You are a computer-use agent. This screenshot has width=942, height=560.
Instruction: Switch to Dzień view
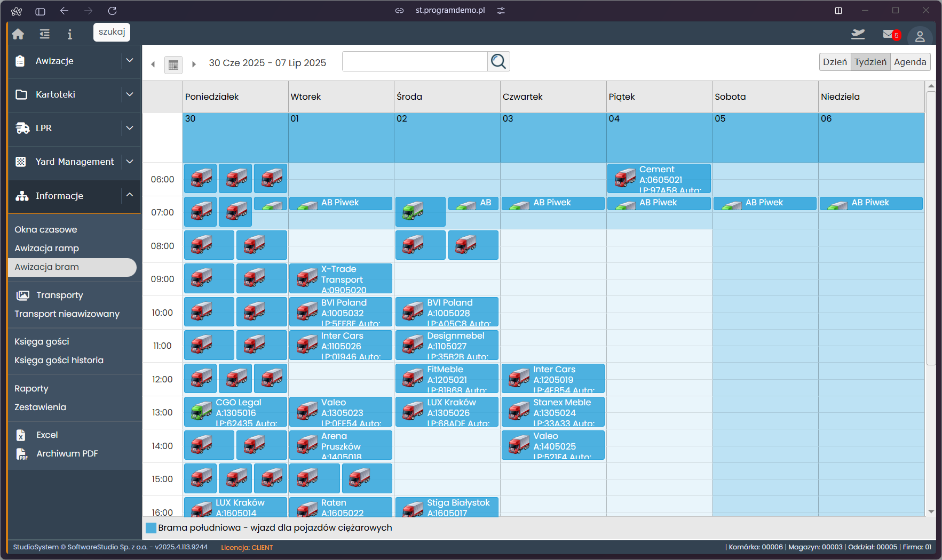pyautogui.click(x=835, y=62)
